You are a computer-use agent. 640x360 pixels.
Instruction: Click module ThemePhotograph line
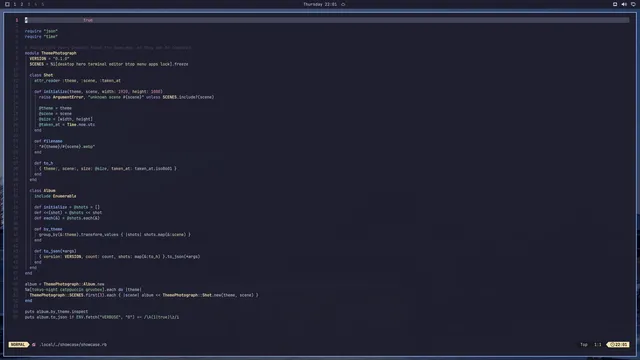[51, 53]
